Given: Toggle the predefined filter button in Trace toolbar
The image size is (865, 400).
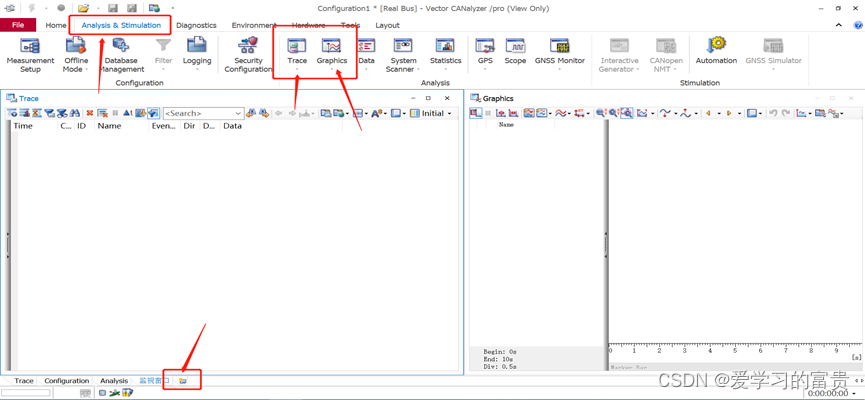Looking at the screenshot, I should click(154, 113).
